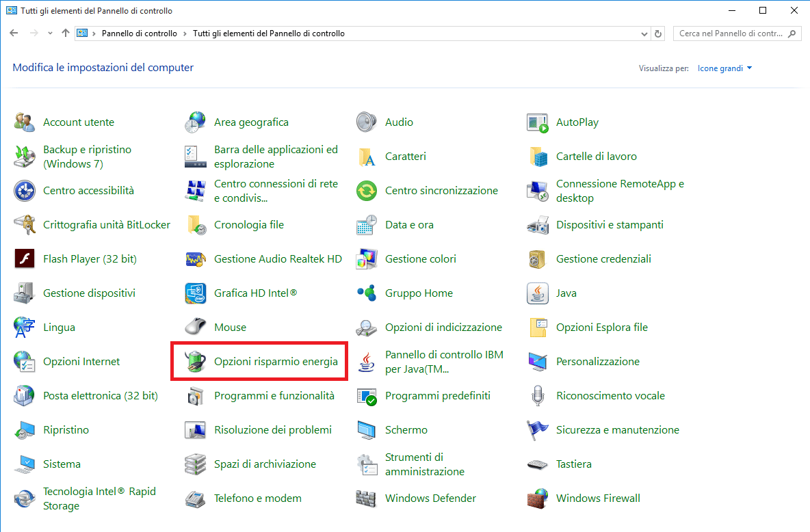Open the Ripristino link

pos(66,429)
